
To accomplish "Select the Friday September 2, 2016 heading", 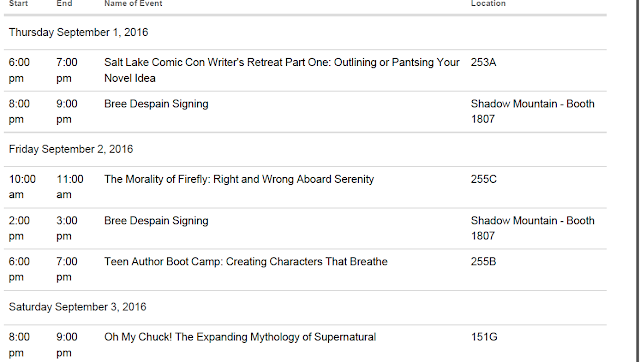I will point(71,149).
